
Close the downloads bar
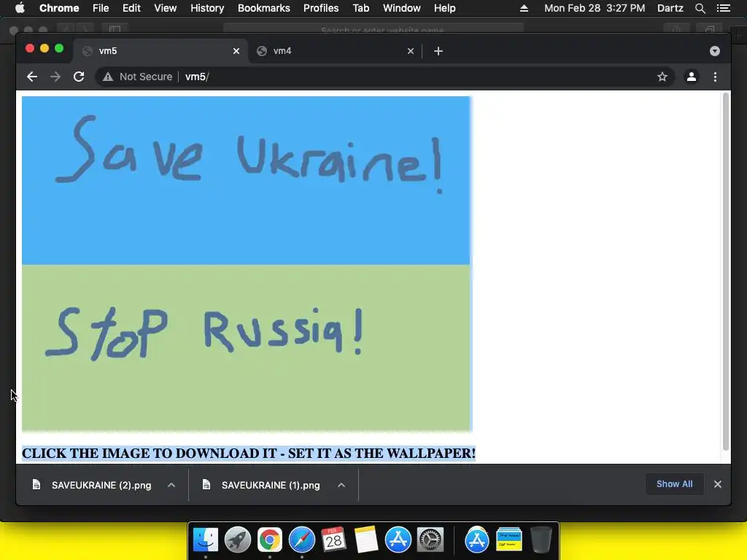tap(718, 484)
